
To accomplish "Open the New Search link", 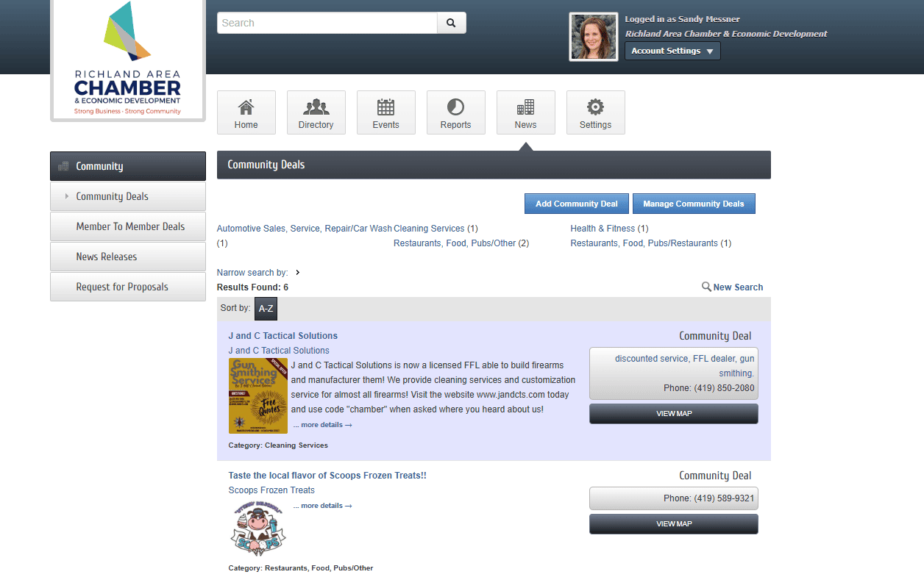I will (x=732, y=287).
